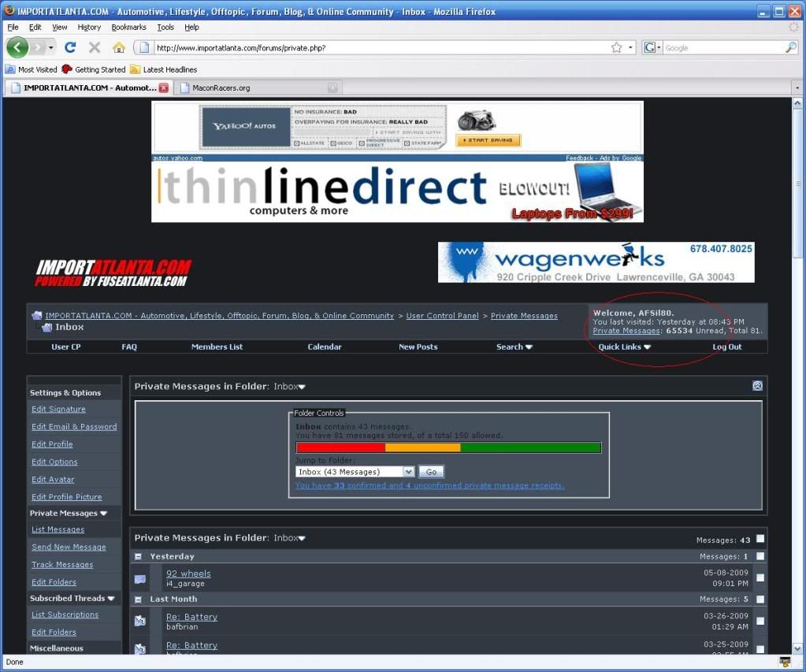
Task: Click Private Messages link in welcome box
Action: click(x=626, y=331)
